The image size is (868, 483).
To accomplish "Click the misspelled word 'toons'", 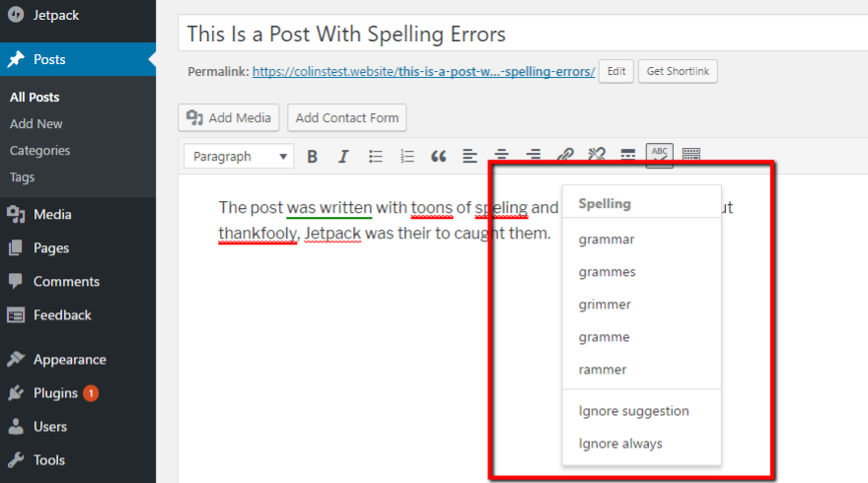I will click(432, 207).
